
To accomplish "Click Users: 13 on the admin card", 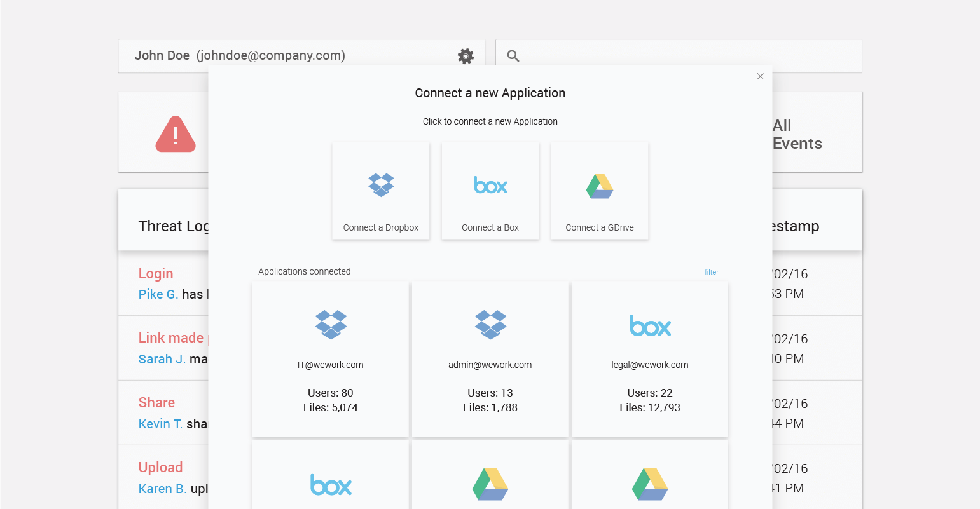I will tap(490, 393).
